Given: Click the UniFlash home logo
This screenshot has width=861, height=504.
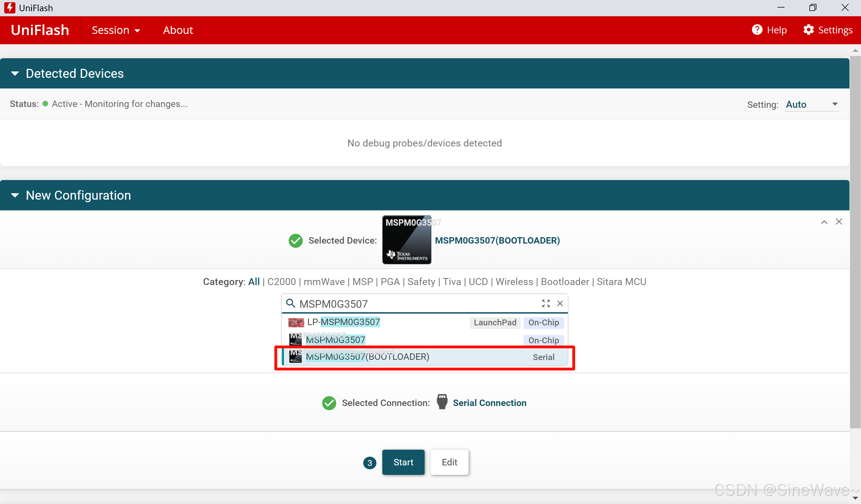Looking at the screenshot, I should [x=40, y=30].
